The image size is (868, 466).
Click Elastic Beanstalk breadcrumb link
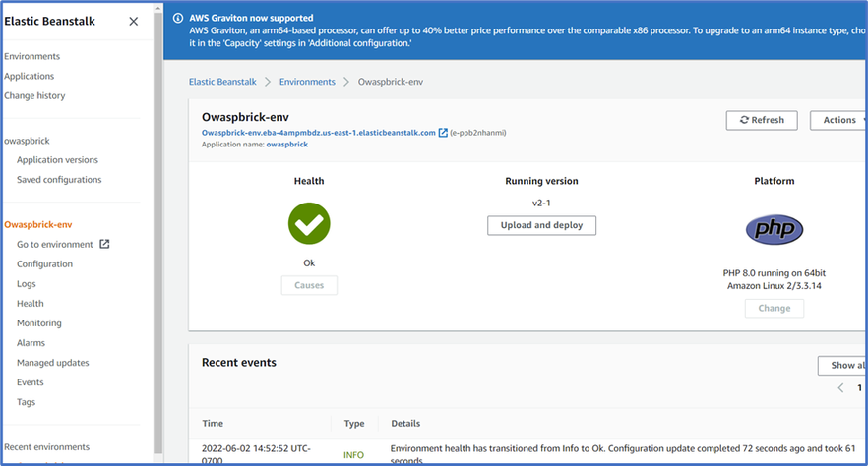pos(222,82)
